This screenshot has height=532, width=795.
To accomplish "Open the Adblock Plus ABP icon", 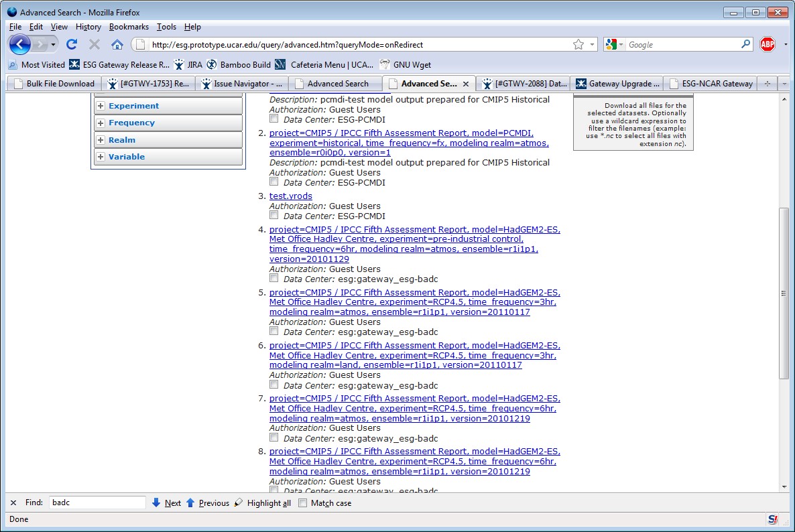I will tap(768, 45).
